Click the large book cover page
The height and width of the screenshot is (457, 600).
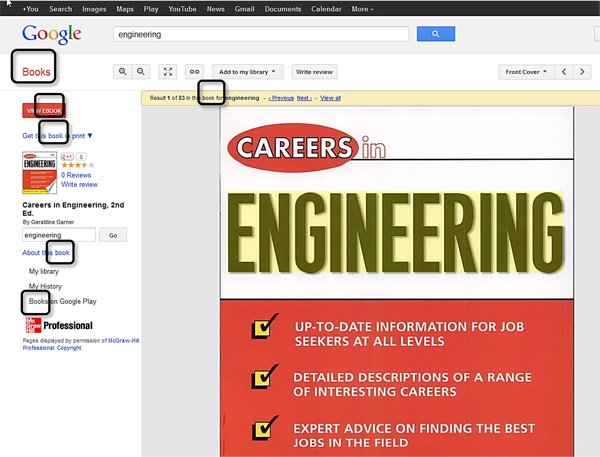click(x=397, y=281)
